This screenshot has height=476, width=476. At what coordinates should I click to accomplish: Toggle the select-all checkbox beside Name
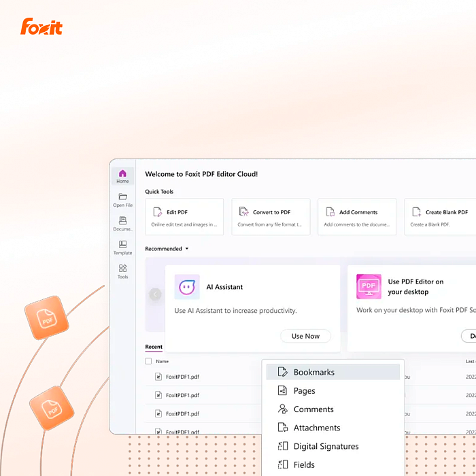point(148,362)
